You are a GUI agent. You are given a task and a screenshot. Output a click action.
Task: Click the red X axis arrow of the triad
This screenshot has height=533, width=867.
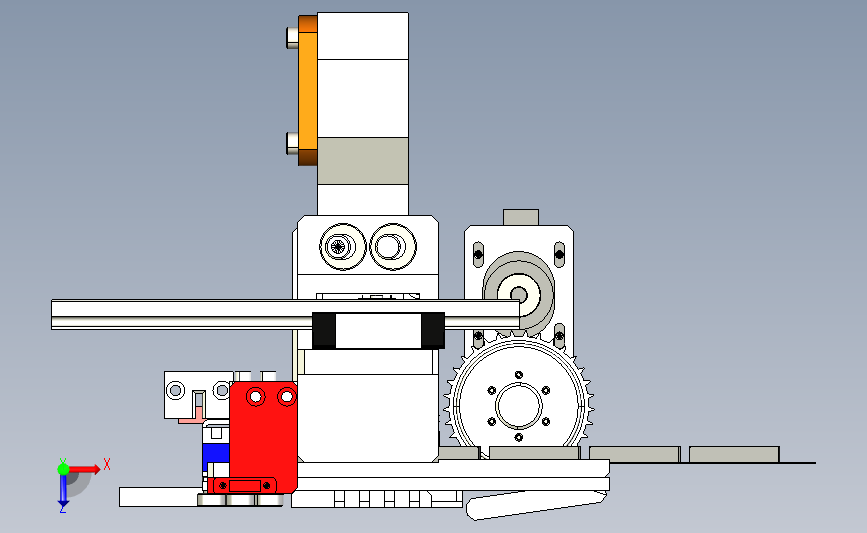click(85, 469)
